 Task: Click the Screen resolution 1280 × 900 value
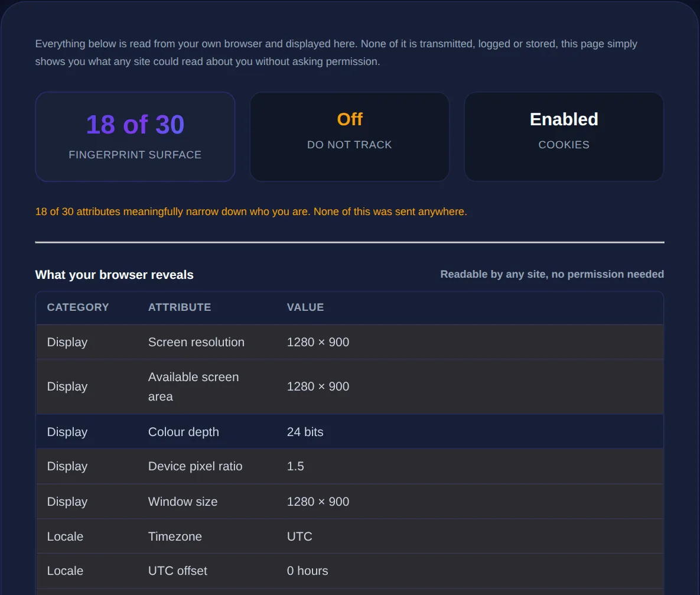coord(318,342)
